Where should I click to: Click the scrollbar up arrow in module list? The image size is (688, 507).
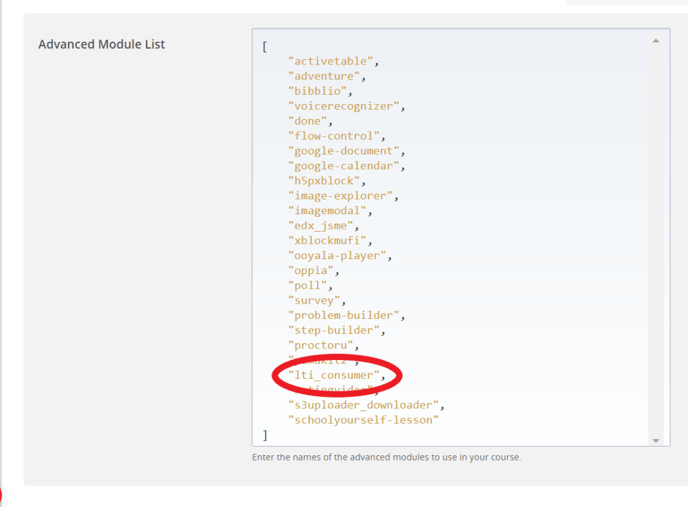pyautogui.click(x=656, y=41)
